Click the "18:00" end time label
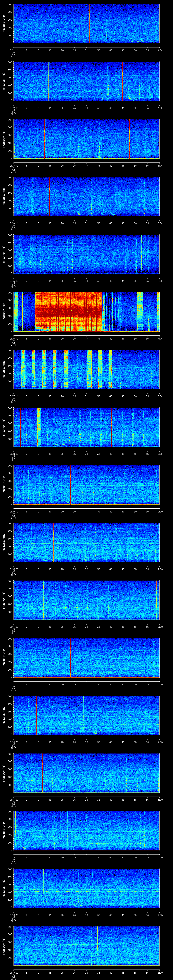 [160, 973]
